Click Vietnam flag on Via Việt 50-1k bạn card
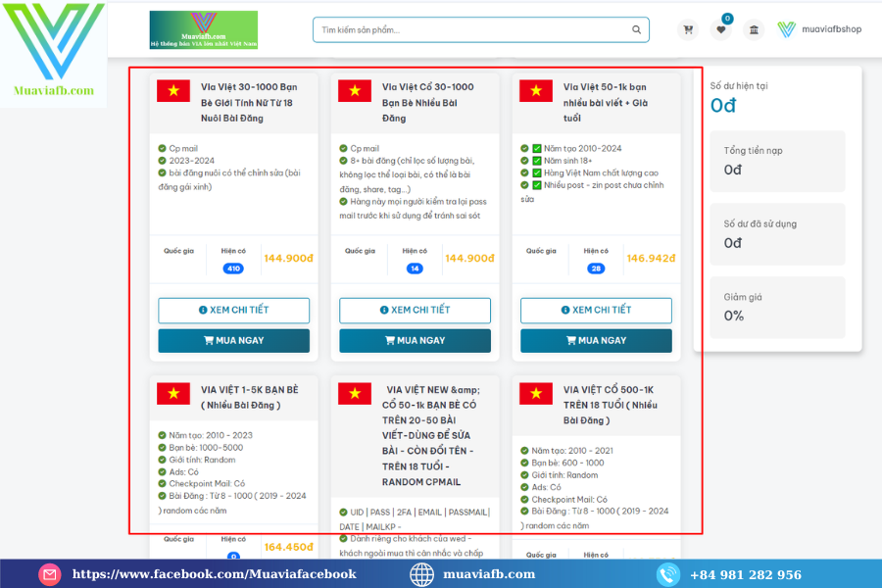Screen dimensions: 882x588 click(x=535, y=90)
